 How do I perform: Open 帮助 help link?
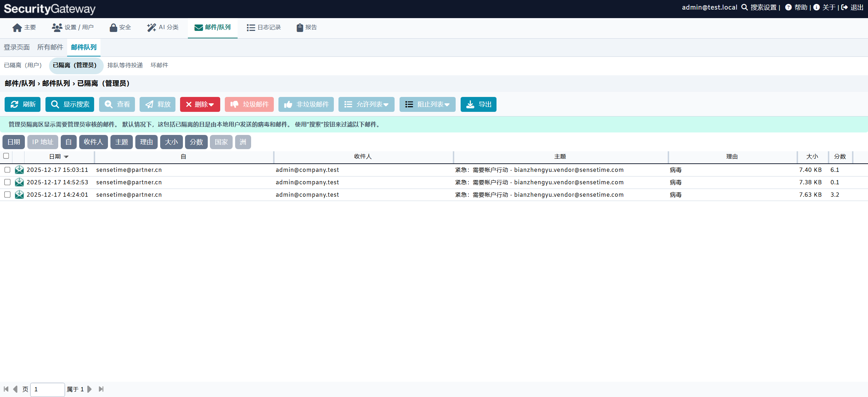pos(796,7)
